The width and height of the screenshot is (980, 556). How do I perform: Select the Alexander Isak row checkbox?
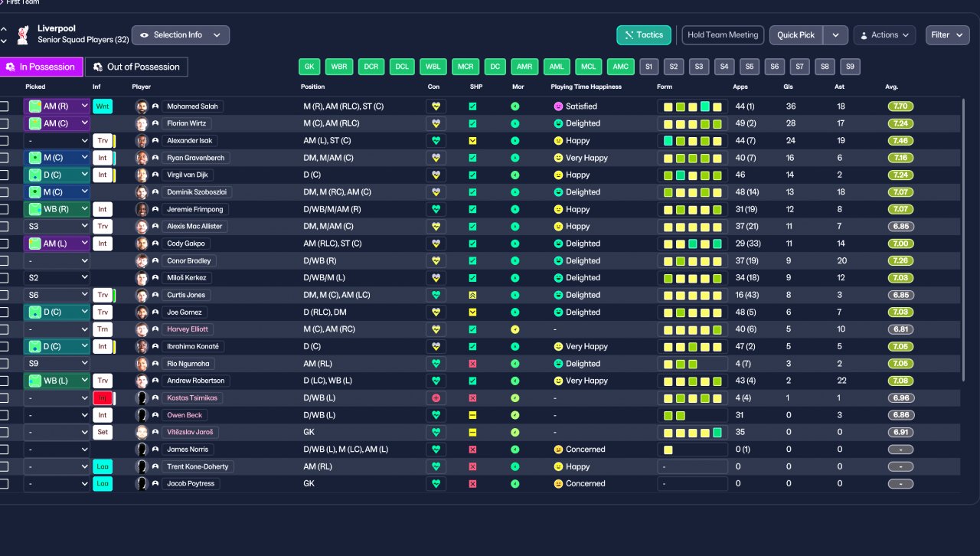click(x=5, y=141)
